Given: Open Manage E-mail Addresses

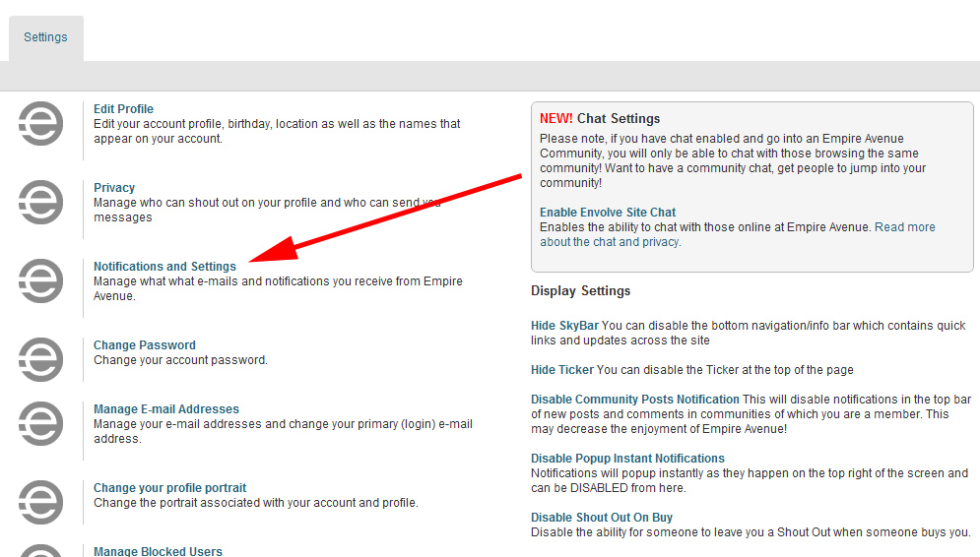Looking at the screenshot, I should (x=166, y=409).
